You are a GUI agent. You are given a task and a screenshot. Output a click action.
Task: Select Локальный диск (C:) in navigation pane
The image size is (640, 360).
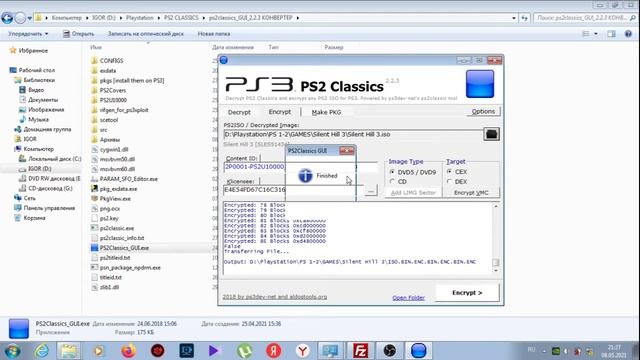coord(50,159)
